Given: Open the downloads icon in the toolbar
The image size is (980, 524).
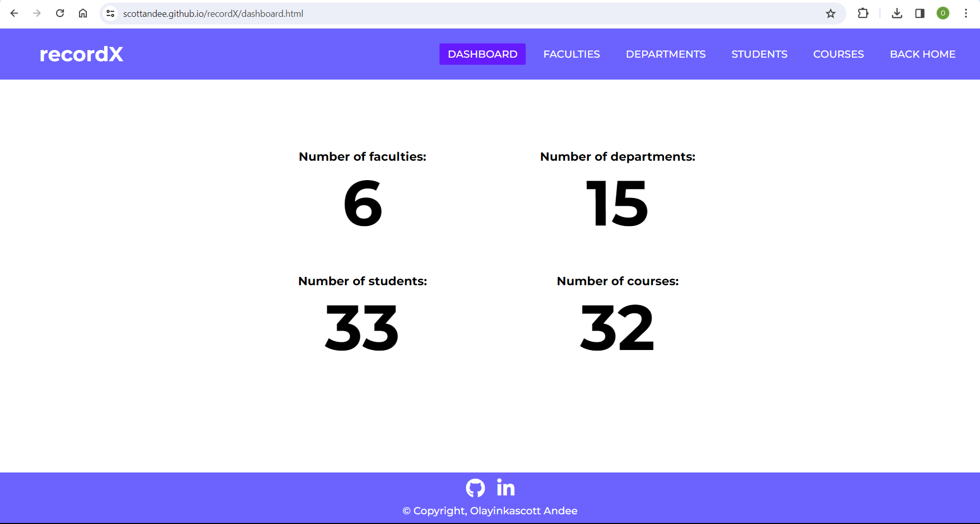Looking at the screenshot, I should point(897,13).
